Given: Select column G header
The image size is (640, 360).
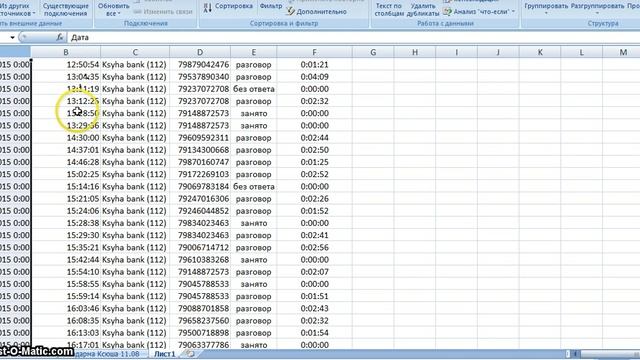Looking at the screenshot, I should [373, 52].
